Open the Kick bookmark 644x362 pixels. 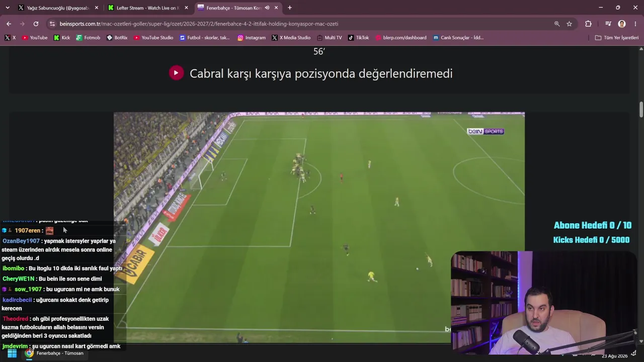tap(62, 38)
